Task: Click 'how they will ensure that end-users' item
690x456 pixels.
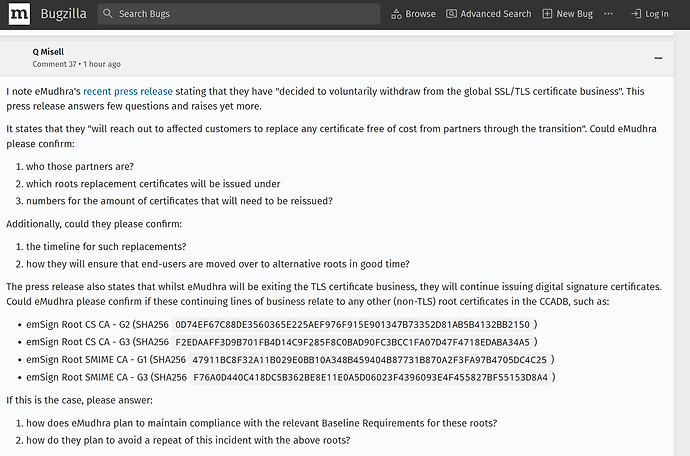Action: [x=218, y=264]
